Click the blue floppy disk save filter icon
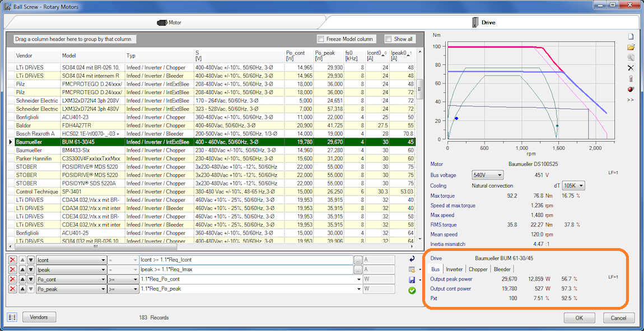Screen dimensions: 644x331 [412, 279]
